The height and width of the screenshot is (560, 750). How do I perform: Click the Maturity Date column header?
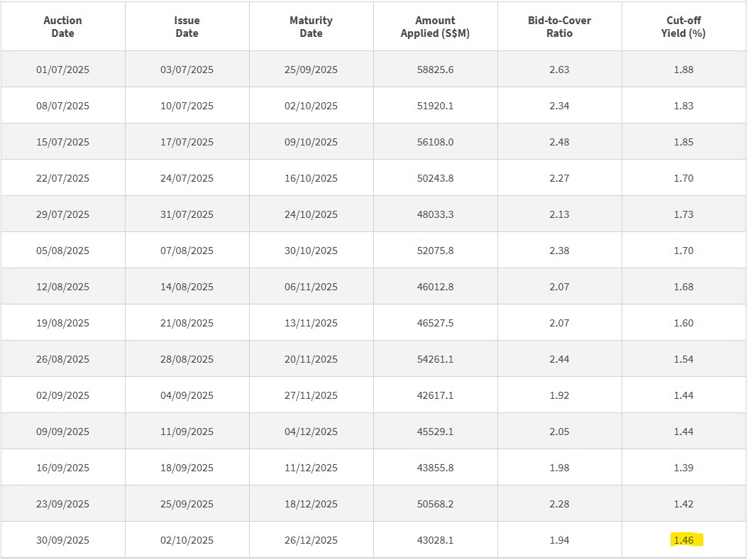click(311, 27)
